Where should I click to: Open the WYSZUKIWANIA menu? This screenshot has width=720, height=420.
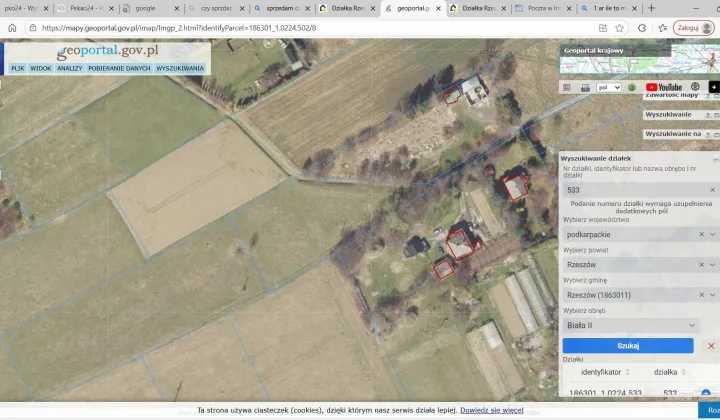(180, 68)
